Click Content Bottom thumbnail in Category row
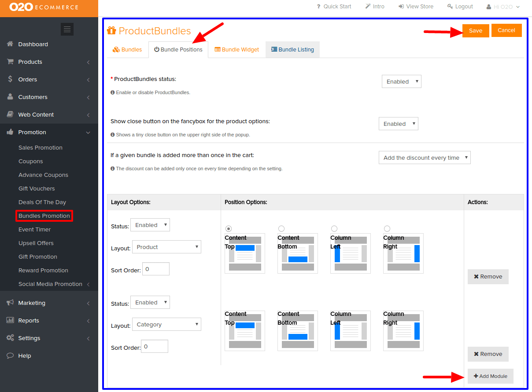The height and width of the screenshot is (392, 532). (298, 331)
